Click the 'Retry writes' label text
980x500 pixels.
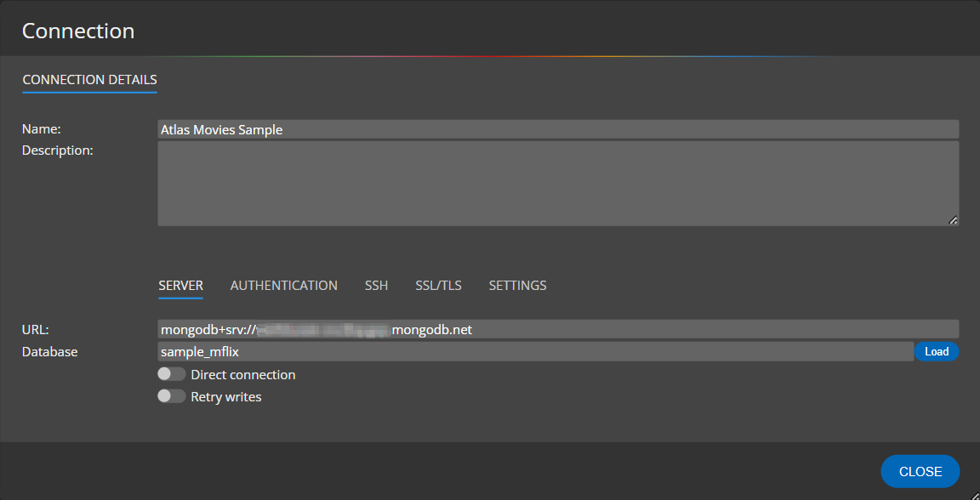(x=226, y=396)
